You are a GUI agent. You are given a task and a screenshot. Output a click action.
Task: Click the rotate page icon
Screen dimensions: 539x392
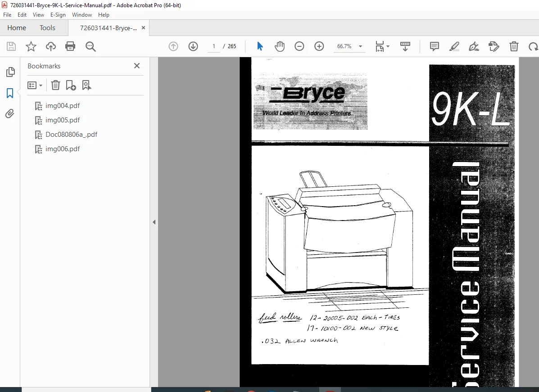534,46
